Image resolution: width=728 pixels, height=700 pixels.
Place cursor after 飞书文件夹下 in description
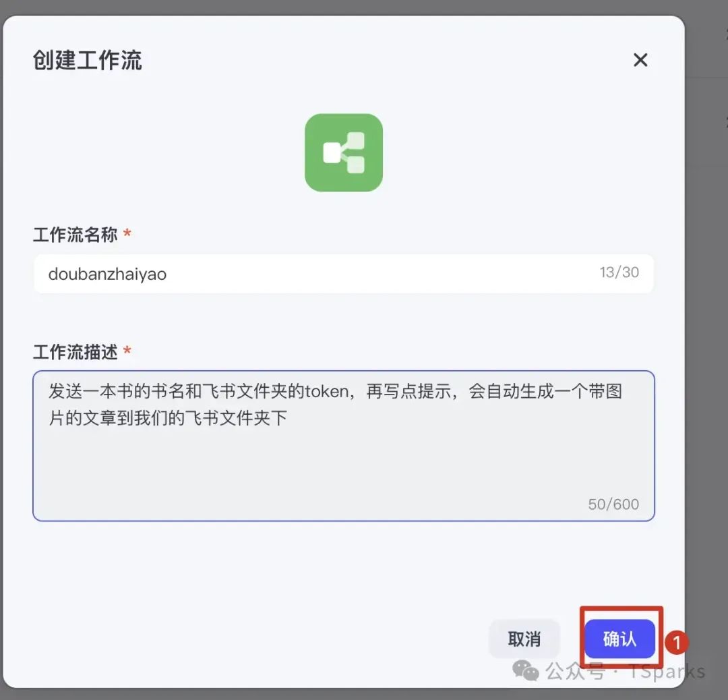coord(288,418)
